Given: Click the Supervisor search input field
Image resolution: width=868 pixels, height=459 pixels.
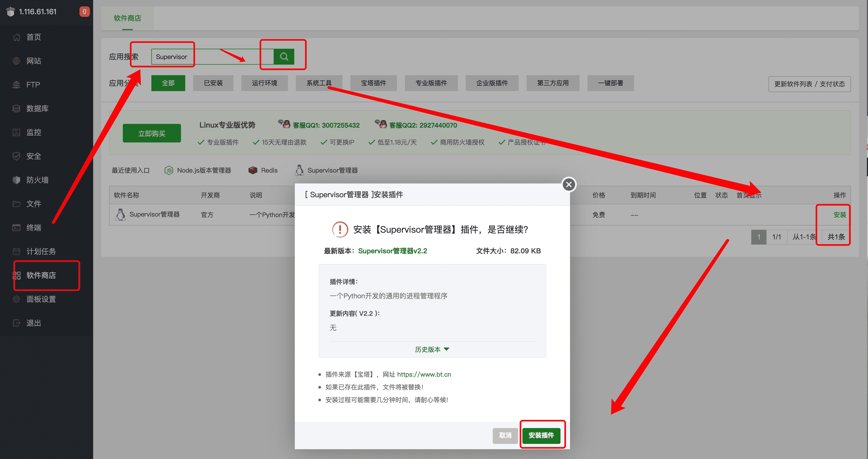Looking at the screenshot, I should 212,57.
